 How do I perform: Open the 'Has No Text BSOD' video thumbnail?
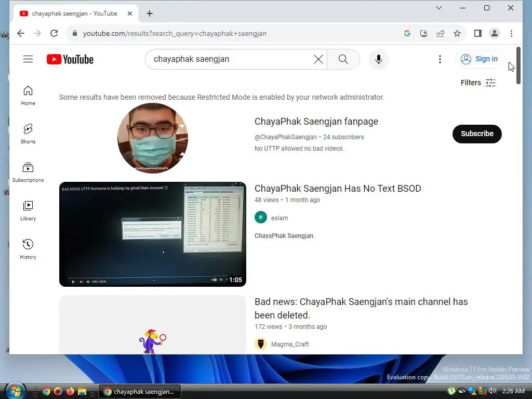pyautogui.click(x=153, y=234)
